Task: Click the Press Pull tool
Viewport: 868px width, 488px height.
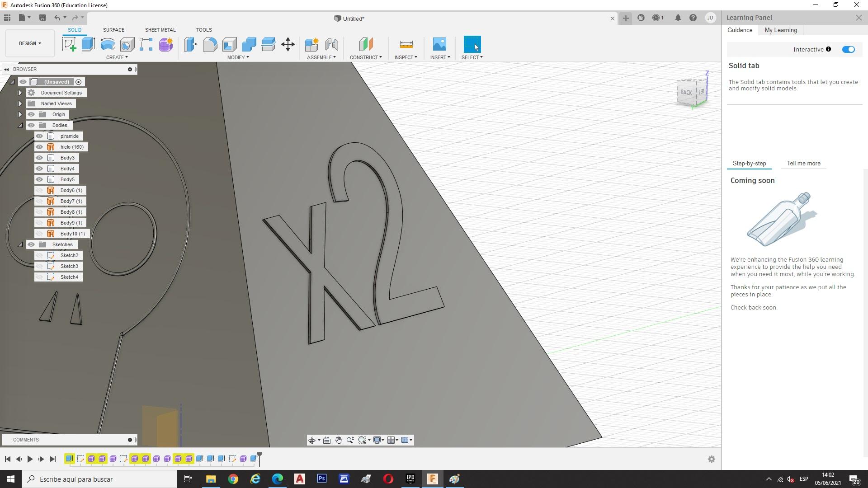Action: pos(190,44)
